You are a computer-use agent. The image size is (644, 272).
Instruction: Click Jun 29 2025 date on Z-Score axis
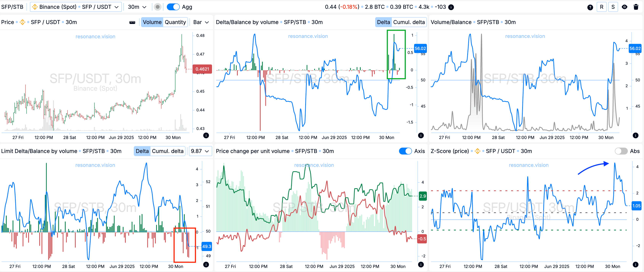pos(556,266)
